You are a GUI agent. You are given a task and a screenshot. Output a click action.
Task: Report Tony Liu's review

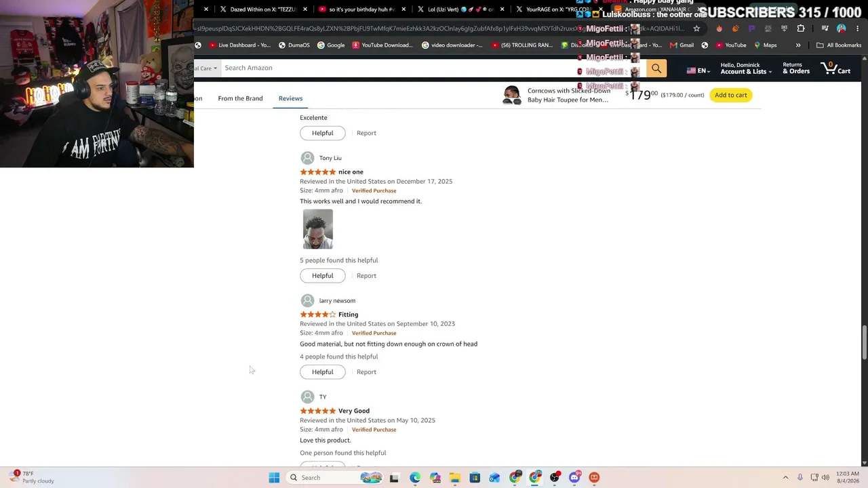[366, 276]
